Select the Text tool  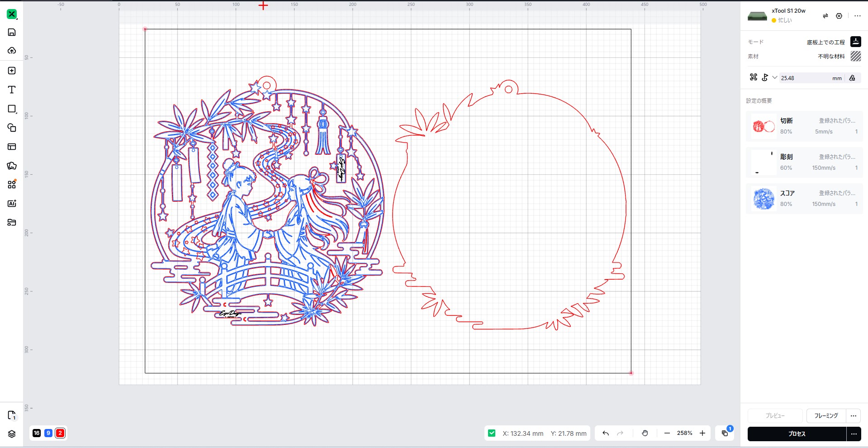click(x=12, y=90)
